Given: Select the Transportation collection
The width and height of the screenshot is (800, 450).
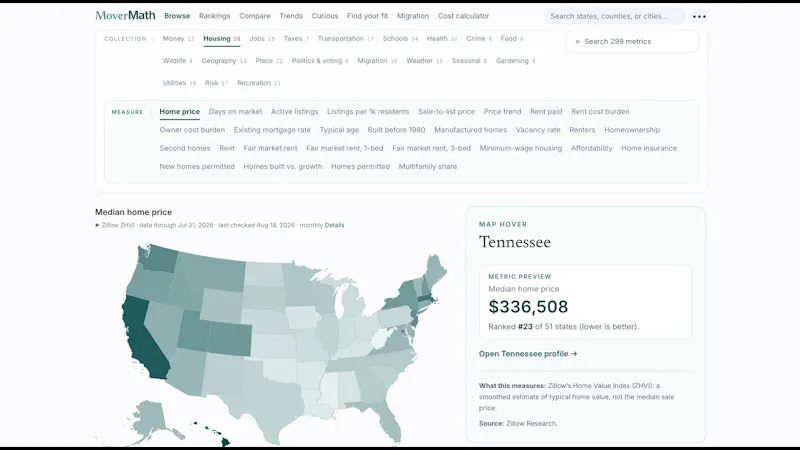Looking at the screenshot, I should (x=345, y=39).
